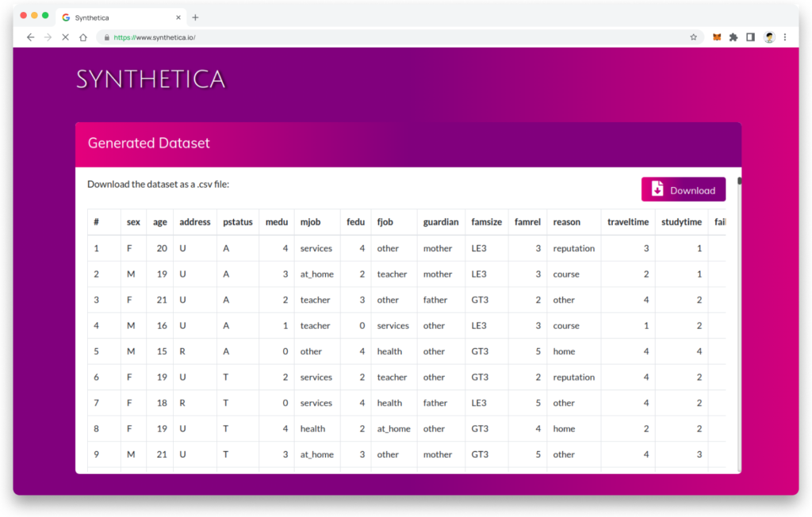This screenshot has width=812, height=517.
Task: Select 'teacher' fjob in row 2
Action: pyautogui.click(x=392, y=274)
